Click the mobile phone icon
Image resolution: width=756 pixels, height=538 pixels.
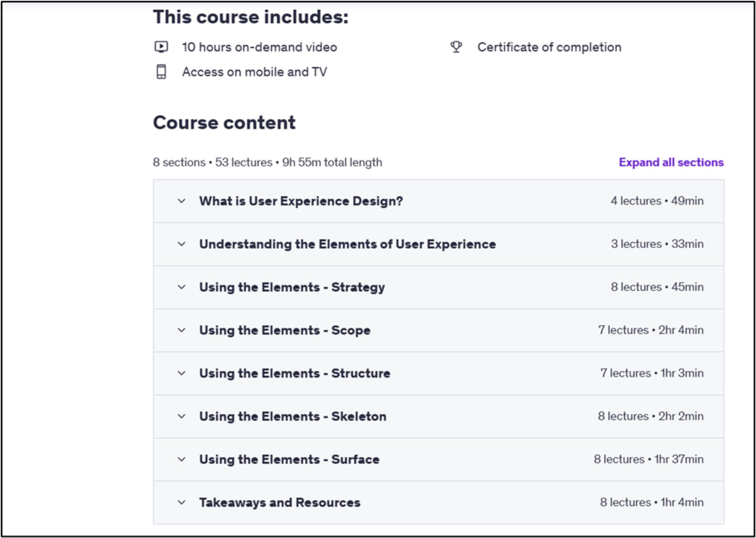point(161,71)
